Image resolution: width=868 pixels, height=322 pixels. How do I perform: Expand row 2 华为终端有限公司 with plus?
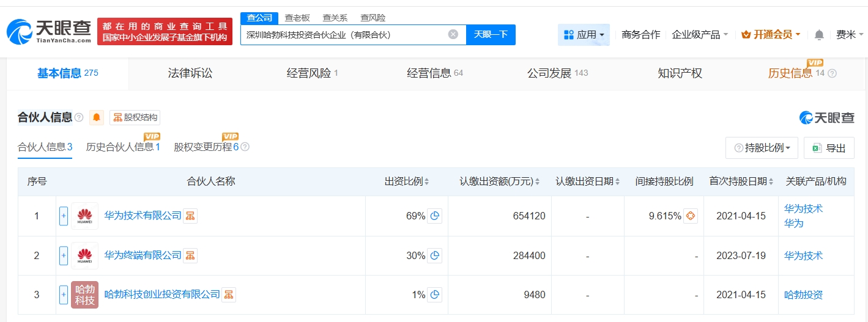tap(64, 255)
